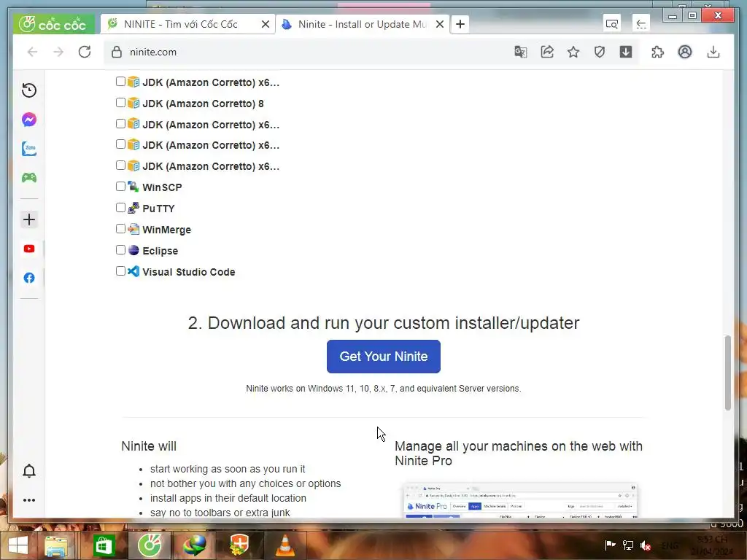This screenshot has width=747, height=560.
Task: Click the page vertical scrollbar thumb
Action: coord(727,373)
